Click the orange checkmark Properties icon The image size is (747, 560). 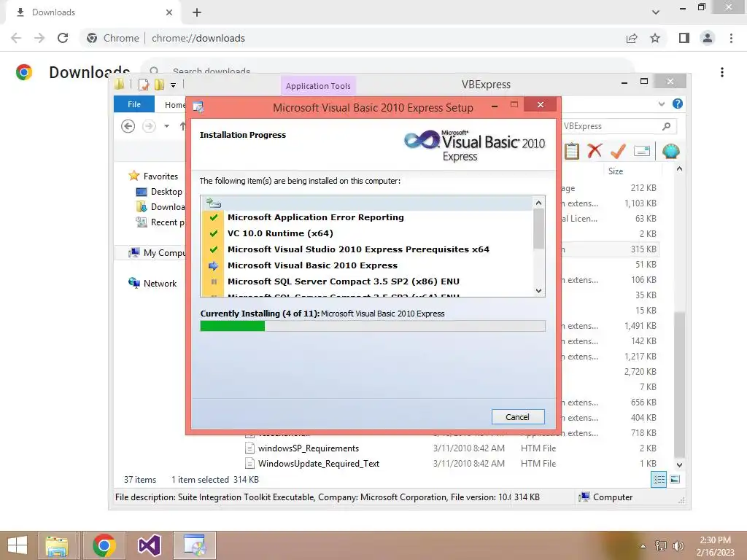click(x=618, y=151)
